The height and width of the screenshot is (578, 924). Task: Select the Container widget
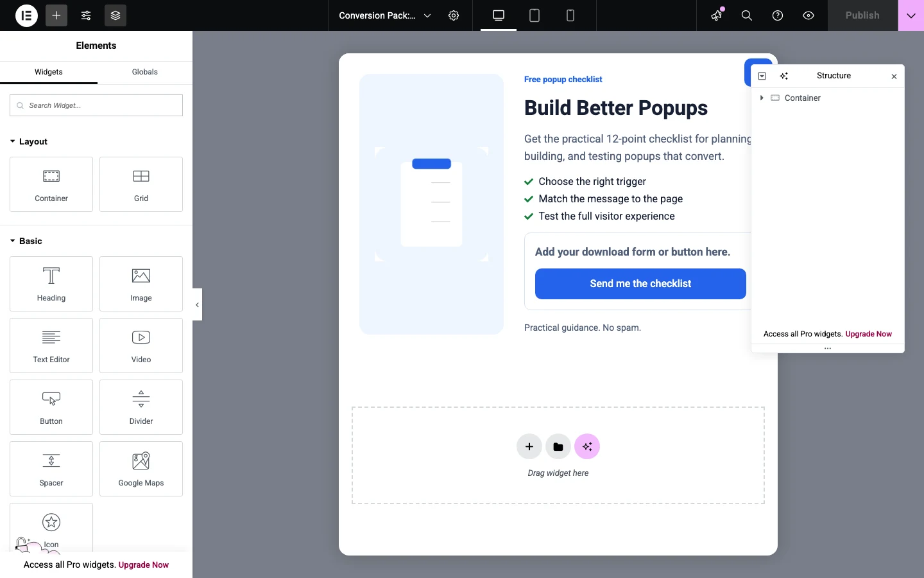[x=51, y=184]
